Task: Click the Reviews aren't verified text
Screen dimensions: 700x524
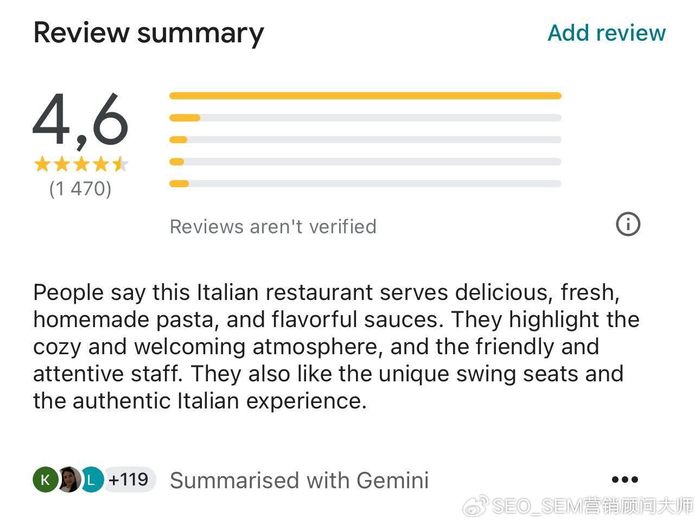Action: (x=273, y=227)
